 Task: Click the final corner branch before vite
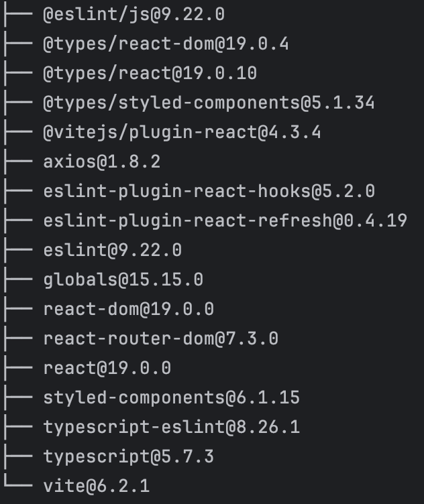tap(18, 481)
